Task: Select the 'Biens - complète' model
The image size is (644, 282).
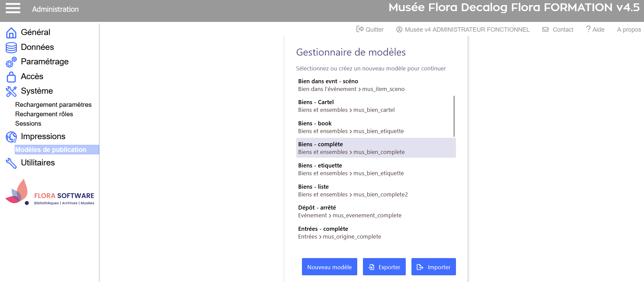Action: point(376,148)
